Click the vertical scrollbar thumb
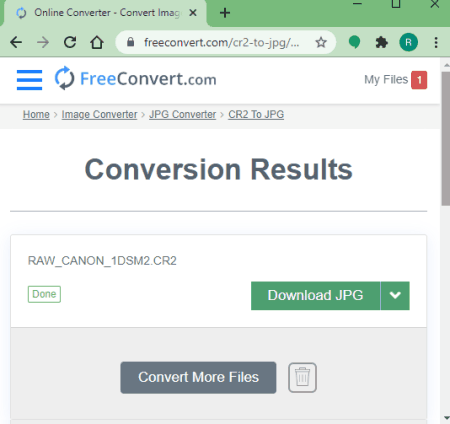 pyautogui.click(x=446, y=138)
